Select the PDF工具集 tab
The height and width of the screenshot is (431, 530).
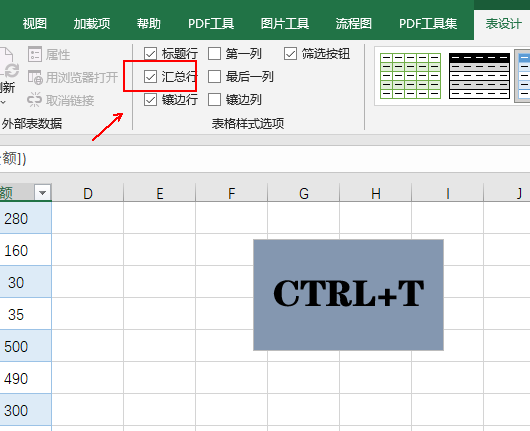pos(428,24)
